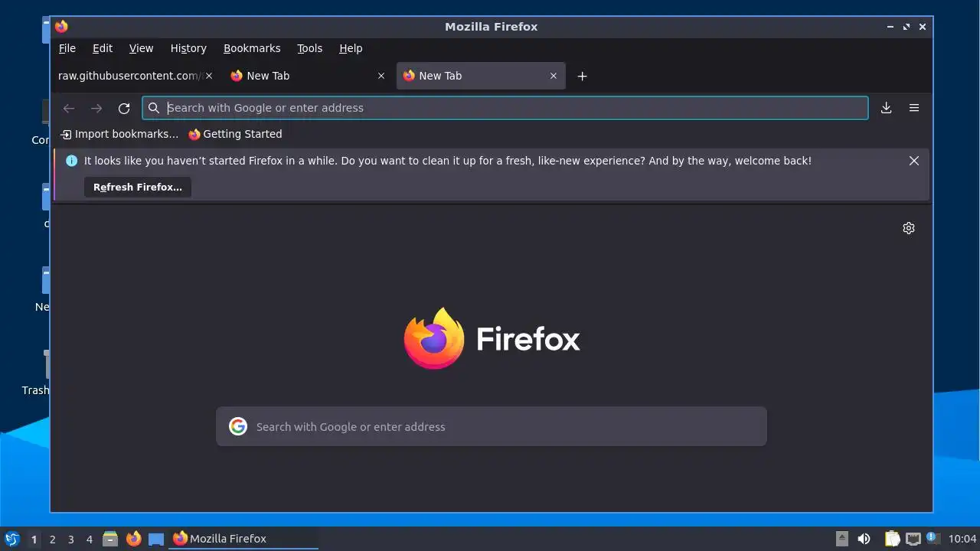Click the magnifier icon in address bar
Screen dimensions: 980x551
click(154, 108)
